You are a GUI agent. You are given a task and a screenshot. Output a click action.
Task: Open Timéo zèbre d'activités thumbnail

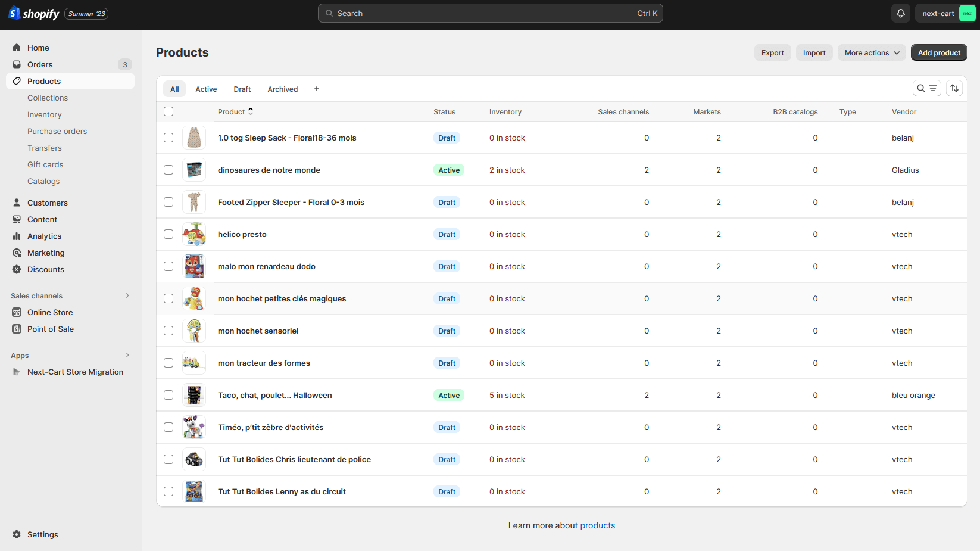[194, 427]
